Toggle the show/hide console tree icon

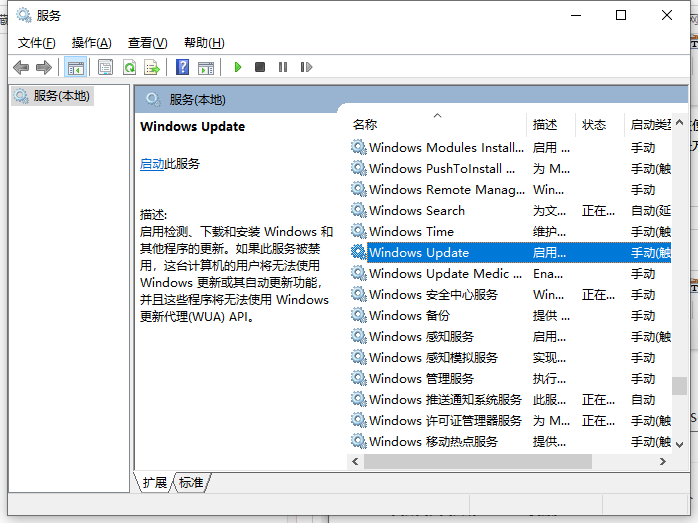[x=74, y=67]
